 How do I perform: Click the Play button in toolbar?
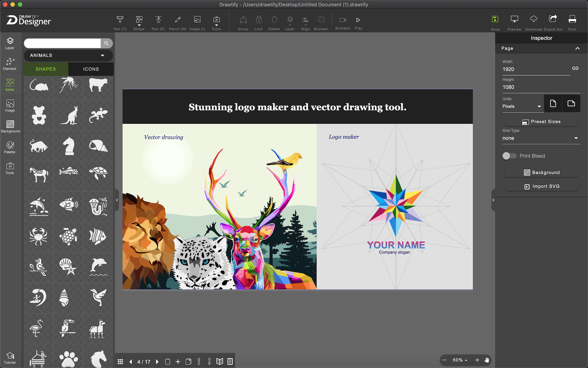358,23
